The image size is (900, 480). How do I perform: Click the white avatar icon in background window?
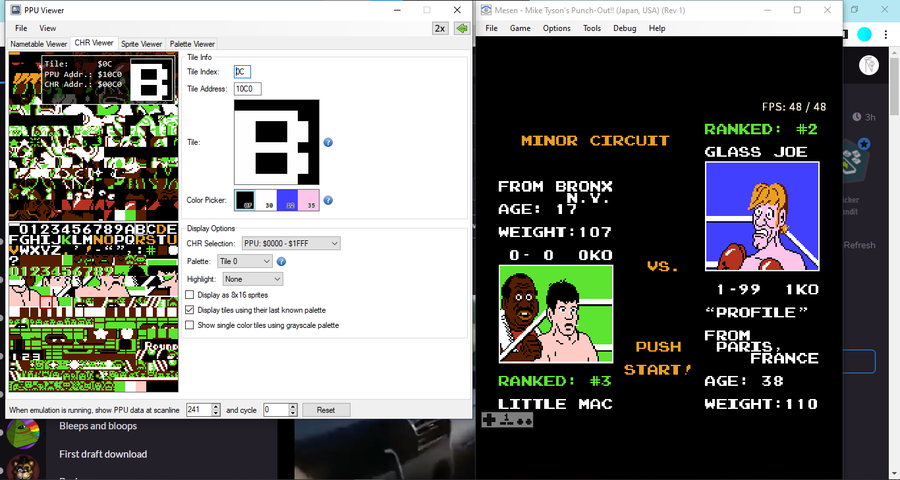point(869,65)
